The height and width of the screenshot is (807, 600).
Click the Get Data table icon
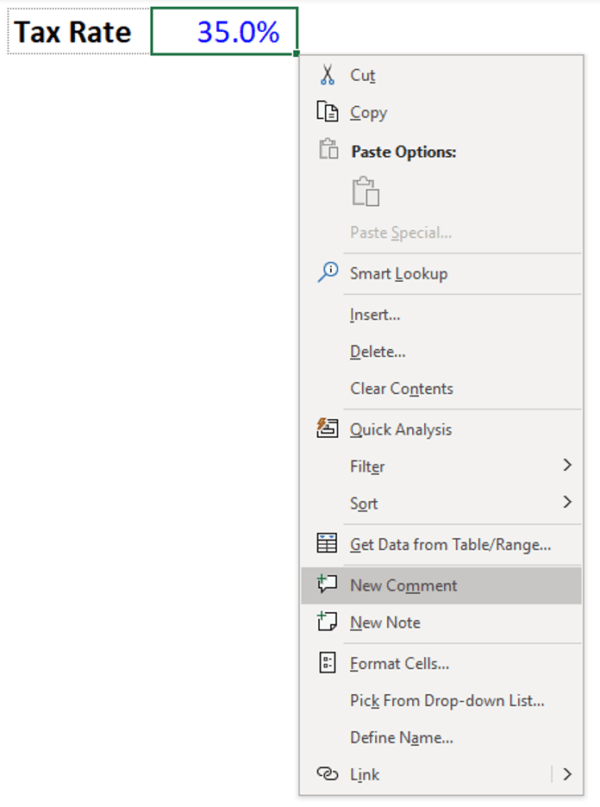[327, 544]
